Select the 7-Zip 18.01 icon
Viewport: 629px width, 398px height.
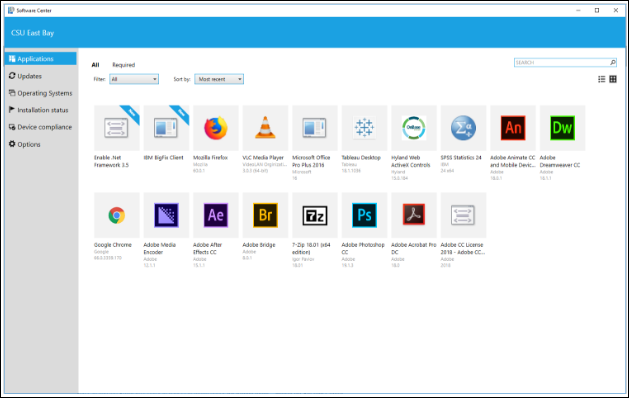pyautogui.click(x=315, y=215)
